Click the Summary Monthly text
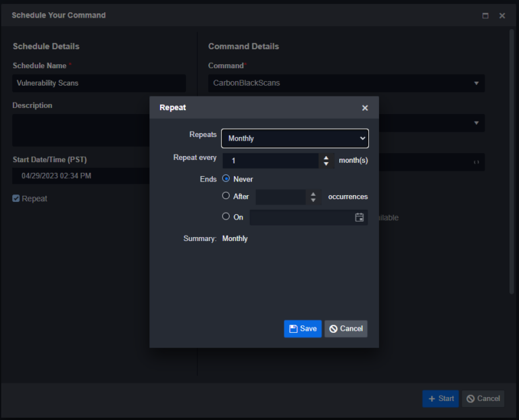Screen dimensions: 519x420 point(234,239)
